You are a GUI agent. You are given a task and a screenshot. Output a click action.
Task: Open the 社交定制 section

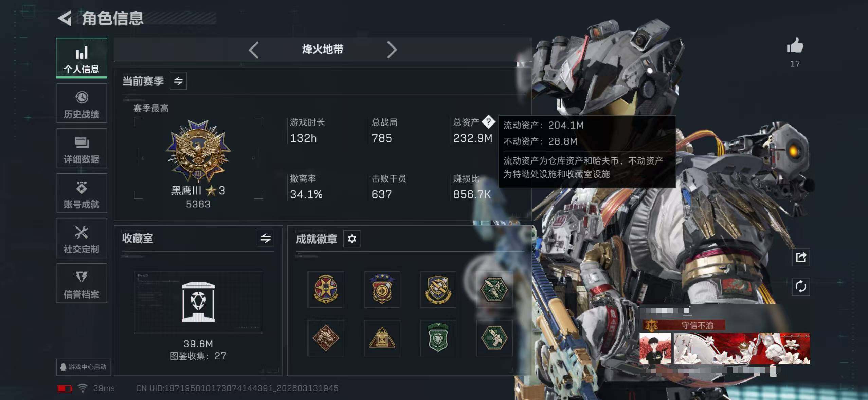point(82,239)
